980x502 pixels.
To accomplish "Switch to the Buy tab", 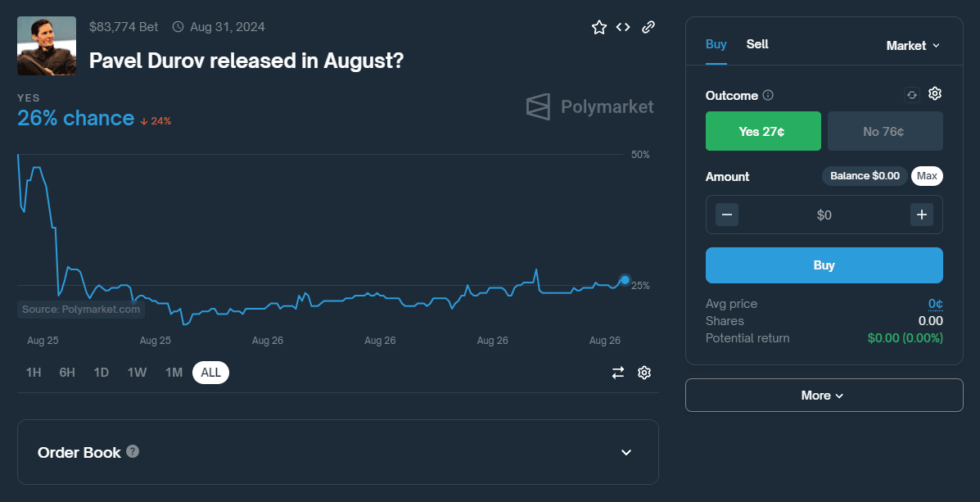I will point(716,44).
